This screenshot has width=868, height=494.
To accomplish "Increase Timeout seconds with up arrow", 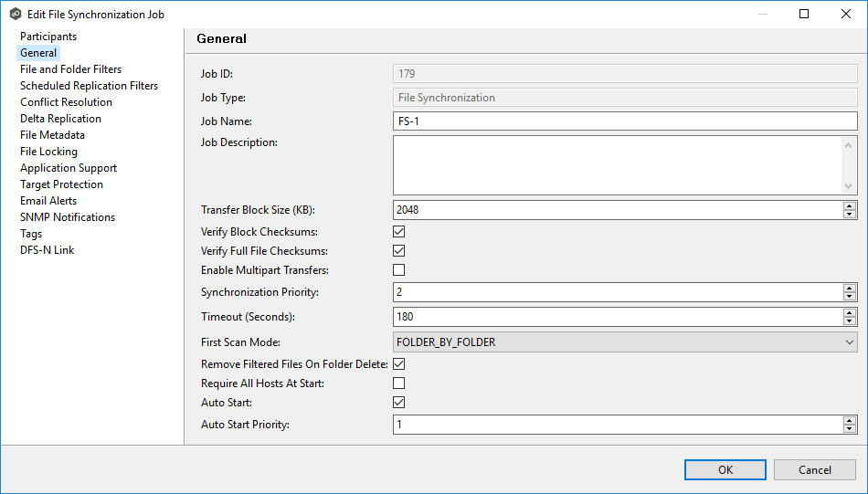I will point(850,312).
